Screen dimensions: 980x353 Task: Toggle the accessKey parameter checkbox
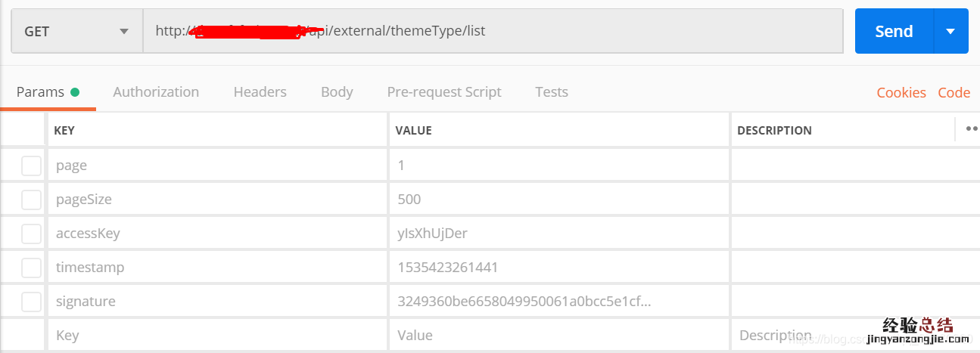tap(31, 234)
